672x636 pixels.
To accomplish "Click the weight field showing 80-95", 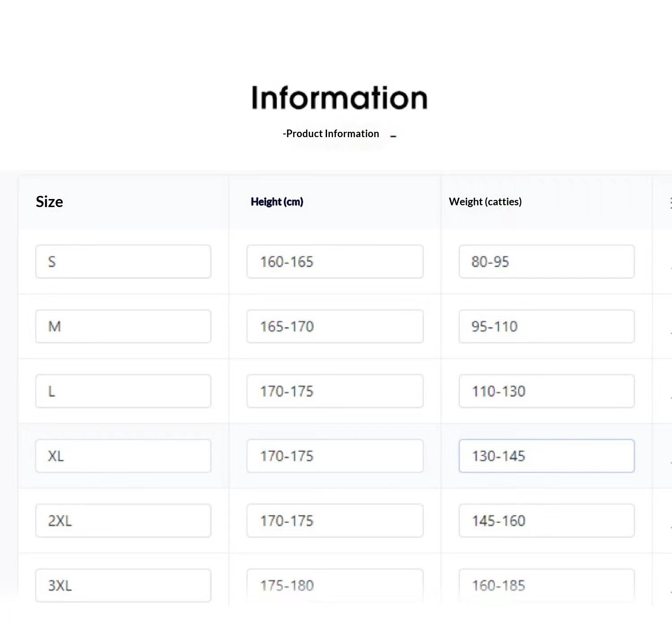I will (547, 261).
